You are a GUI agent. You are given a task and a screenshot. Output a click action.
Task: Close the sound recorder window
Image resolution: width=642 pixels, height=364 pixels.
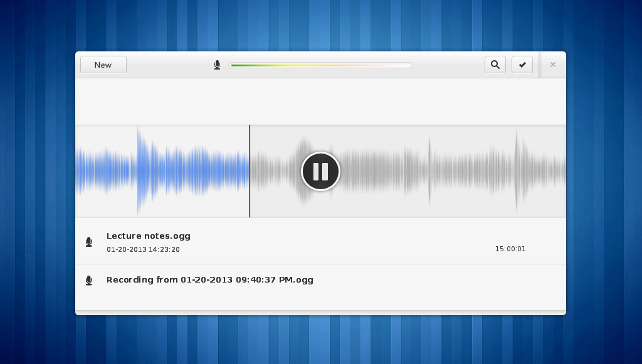(x=553, y=65)
